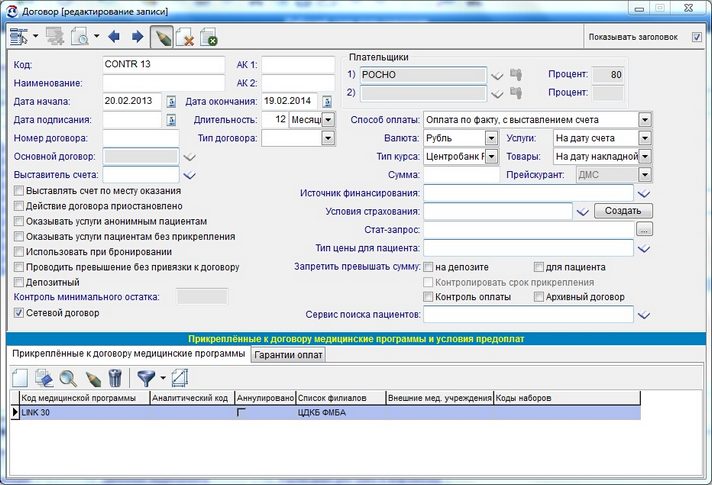The height and width of the screenshot is (485, 712).
Task: Click lookup checkmark for Тип цены для пациента
Action: pos(643,249)
